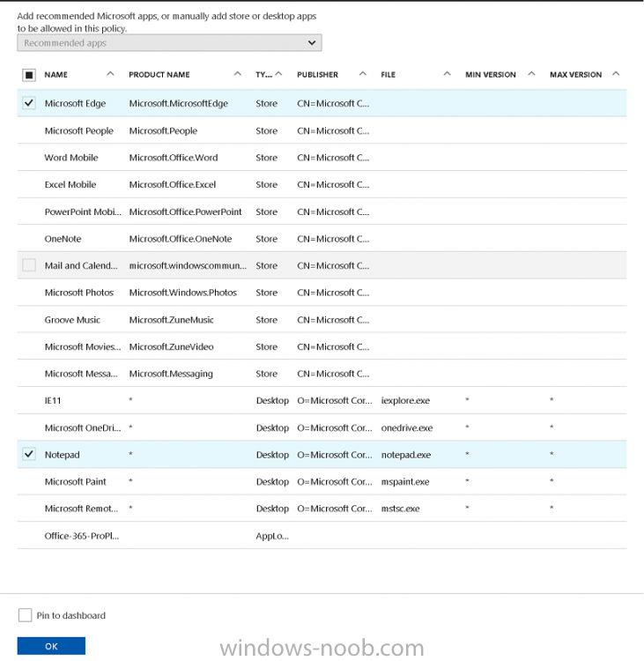Select the PowerPoint Mobi... row
This screenshot has height=661, width=644.
[322, 212]
